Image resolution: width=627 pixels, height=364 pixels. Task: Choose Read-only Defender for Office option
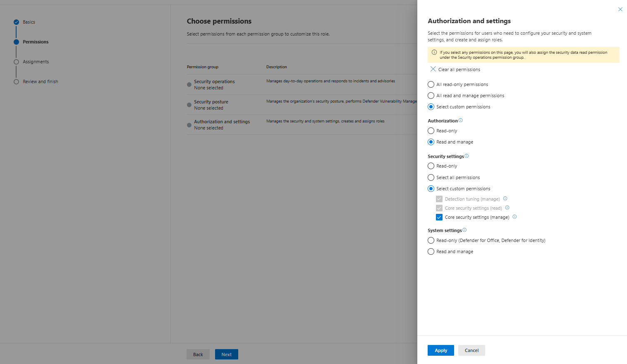(x=431, y=240)
